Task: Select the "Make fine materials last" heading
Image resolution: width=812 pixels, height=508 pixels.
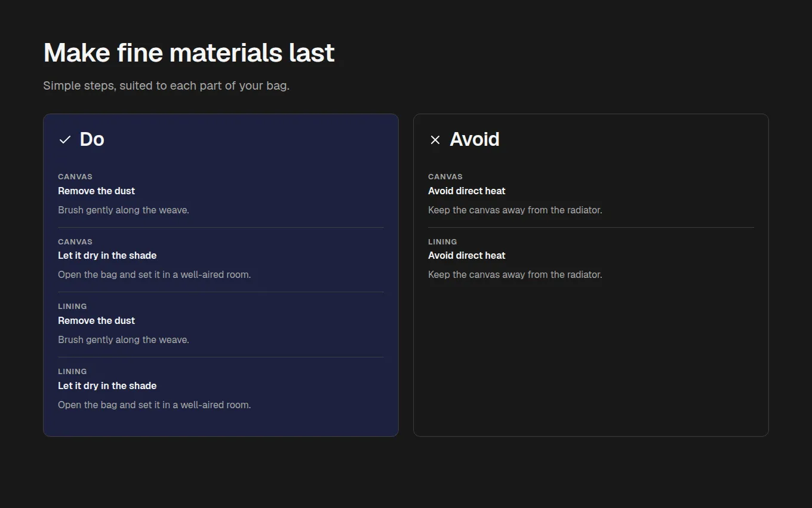Action: click(x=189, y=53)
